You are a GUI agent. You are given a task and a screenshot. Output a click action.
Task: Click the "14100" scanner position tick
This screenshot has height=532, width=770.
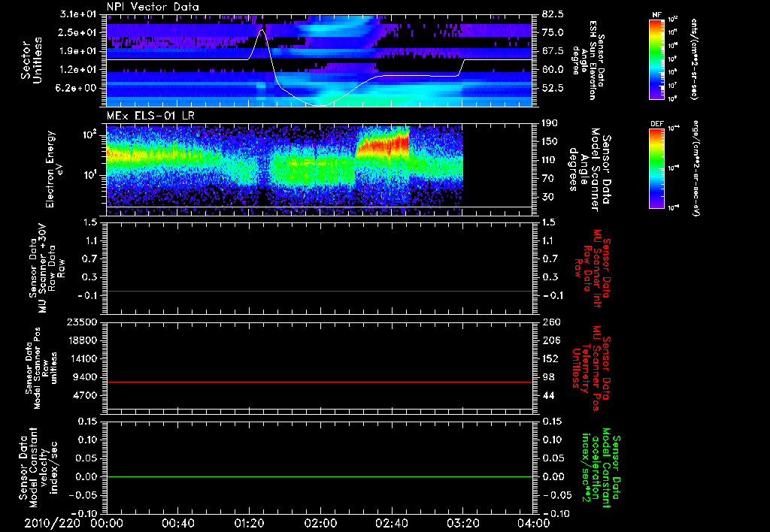[83, 358]
